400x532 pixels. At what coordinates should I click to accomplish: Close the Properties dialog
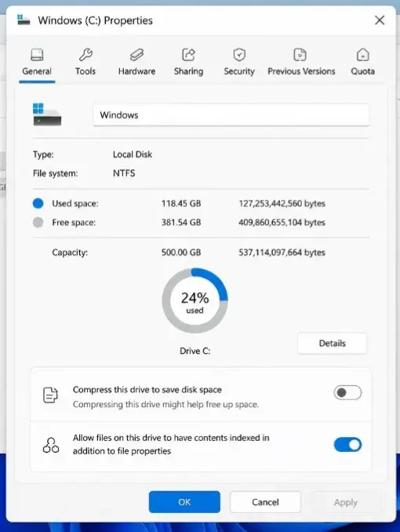point(380,20)
